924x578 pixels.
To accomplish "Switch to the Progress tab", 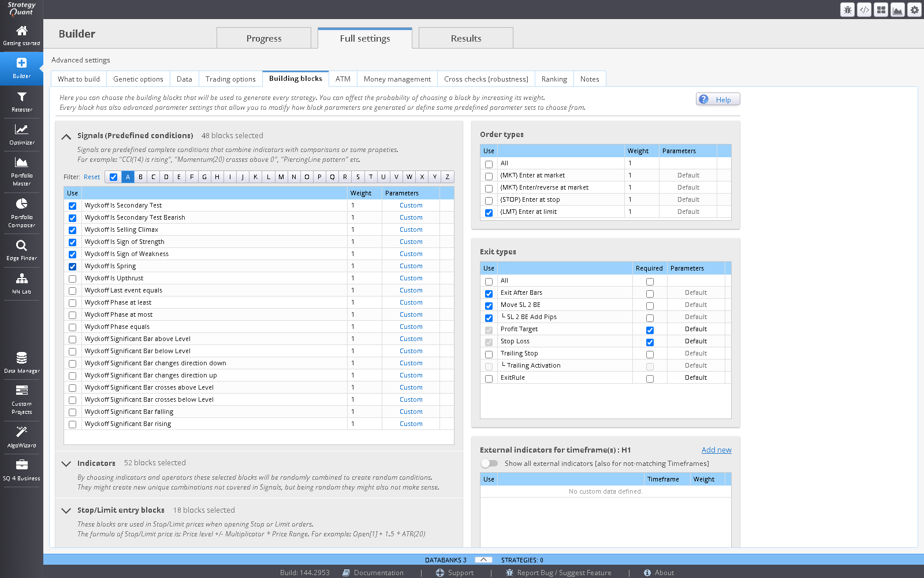I will click(x=264, y=38).
